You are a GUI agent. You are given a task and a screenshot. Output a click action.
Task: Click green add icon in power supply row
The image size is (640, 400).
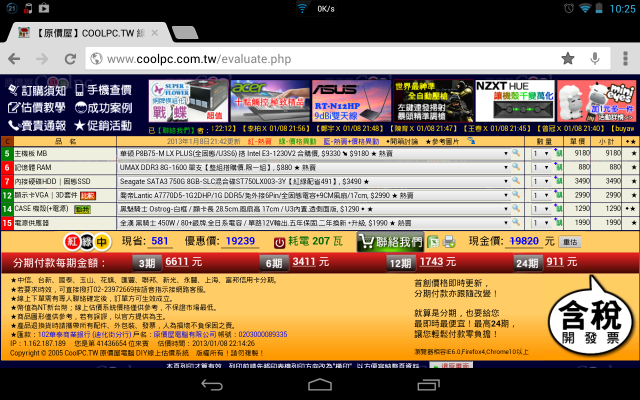coord(558,223)
